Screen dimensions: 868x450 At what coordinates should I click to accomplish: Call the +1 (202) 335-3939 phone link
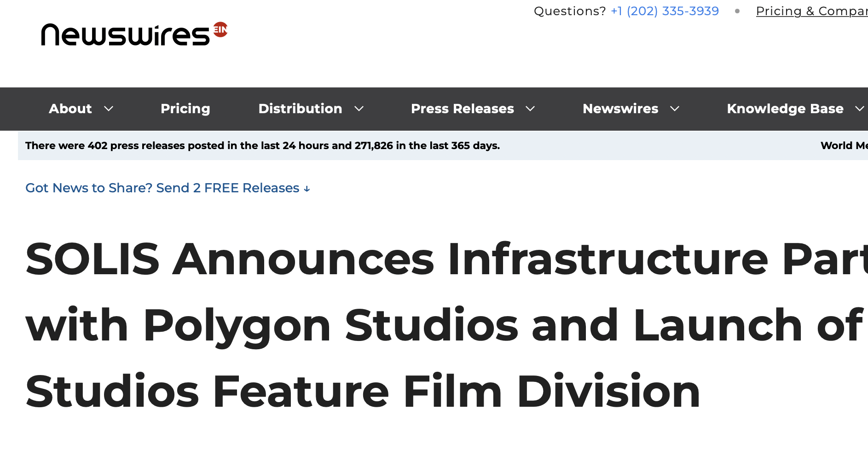click(x=665, y=11)
